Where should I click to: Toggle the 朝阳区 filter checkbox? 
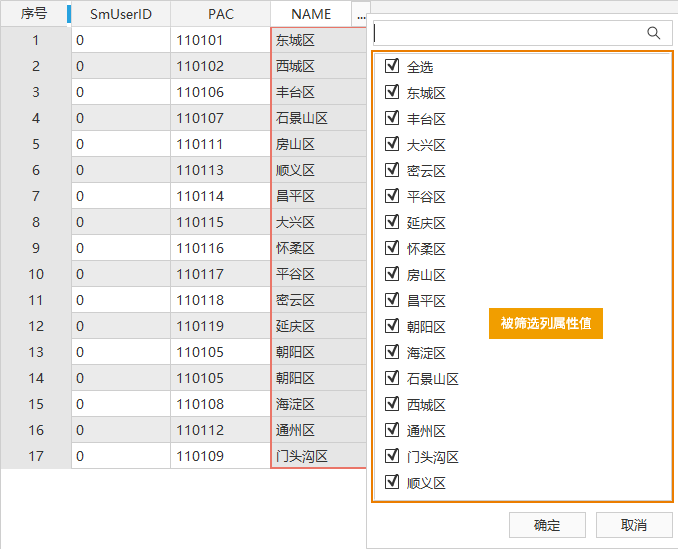pos(392,327)
